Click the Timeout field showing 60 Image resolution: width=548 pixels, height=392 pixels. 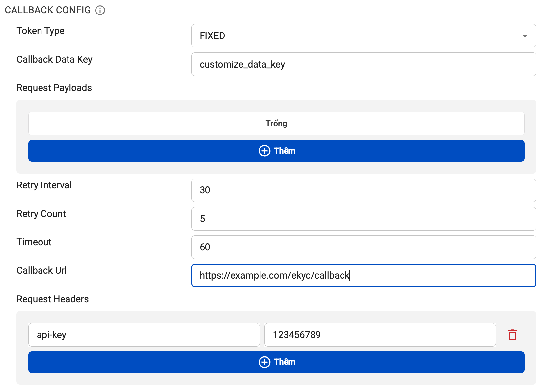(x=362, y=247)
